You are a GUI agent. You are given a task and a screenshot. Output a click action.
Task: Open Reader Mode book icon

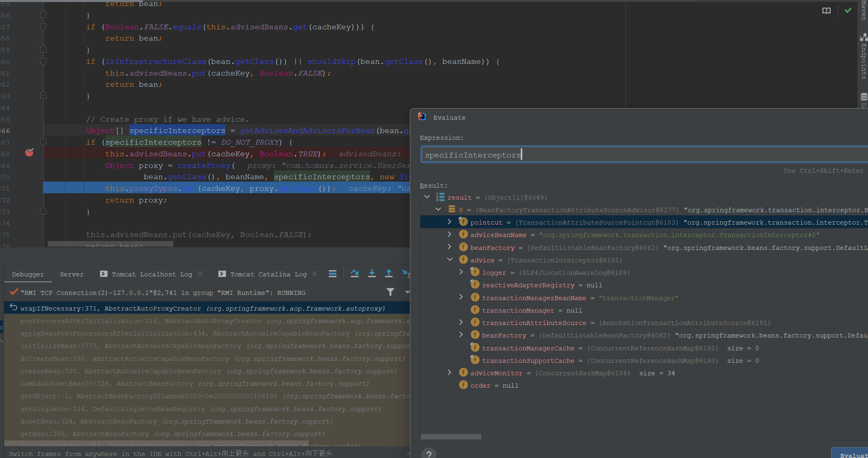tap(826, 11)
